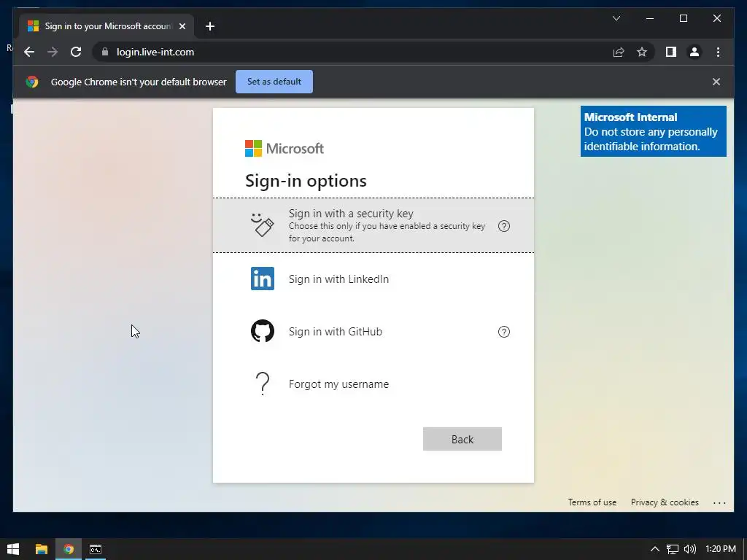This screenshot has height=560, width=747.
Task: Open Command Prompt from the taskbar
Action: (x=96, y=549)
